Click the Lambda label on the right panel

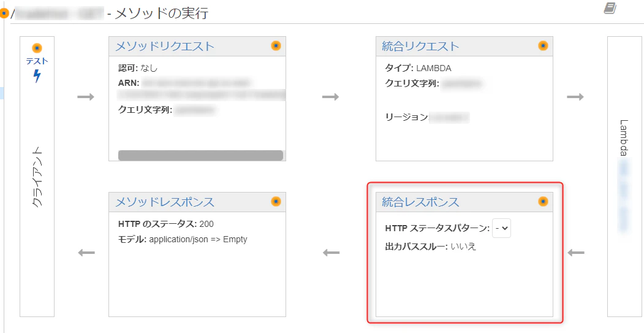[x=624, y=138]
